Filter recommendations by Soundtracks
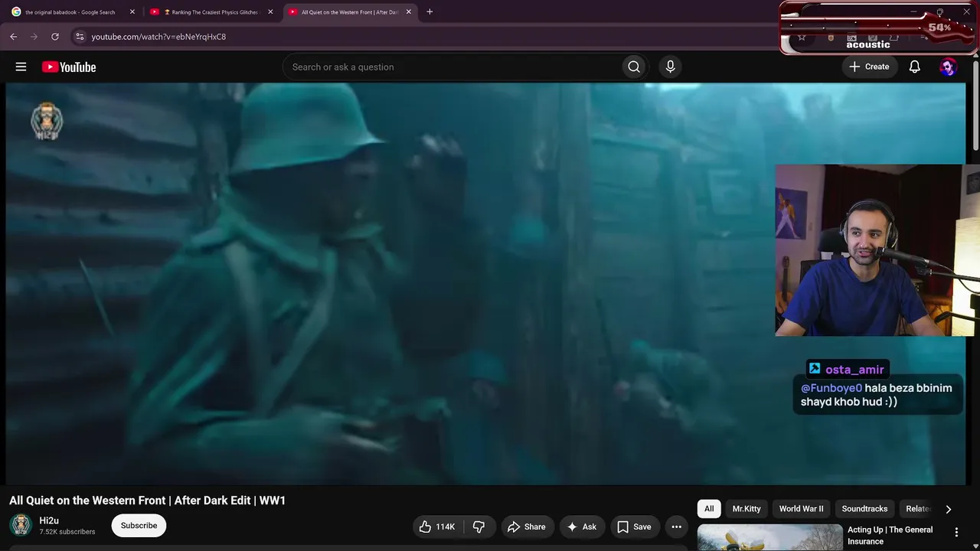Screen dimensions: 980x551 click(x=864, y=509)
